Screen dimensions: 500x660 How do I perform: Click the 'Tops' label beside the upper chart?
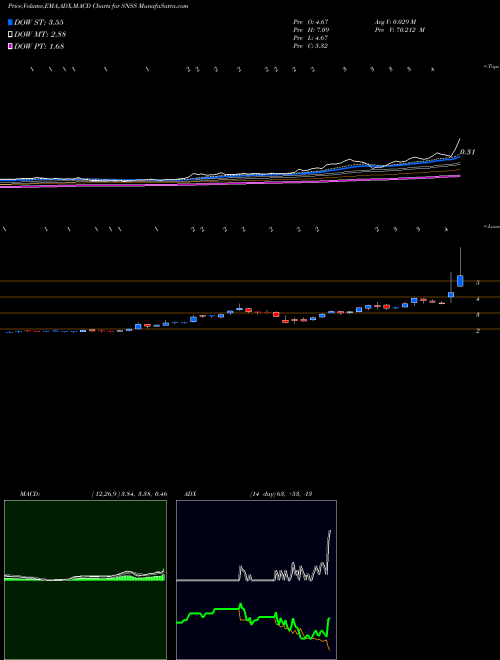492,67
